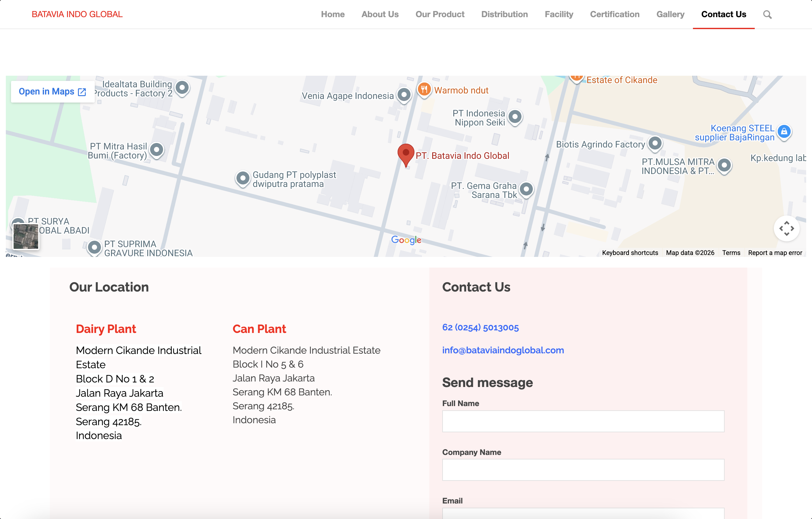Click the Idealtata Building Products Factory 2 marker
Image resolution: width=812 pixels, height=519 pixels.
coord(182,88)
